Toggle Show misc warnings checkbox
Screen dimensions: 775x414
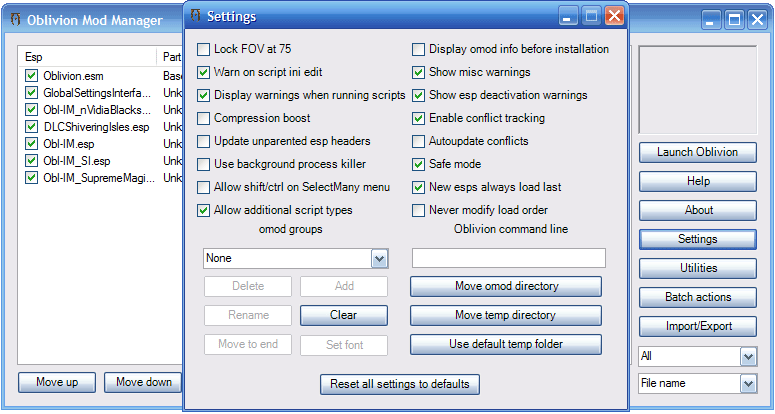(x=418, y=73)
